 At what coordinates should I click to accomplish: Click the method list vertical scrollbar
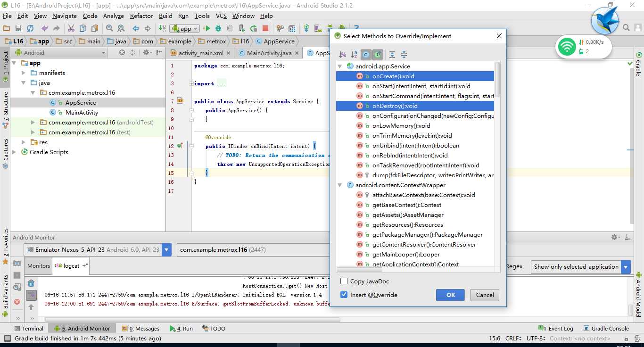[x=497, y=79]
